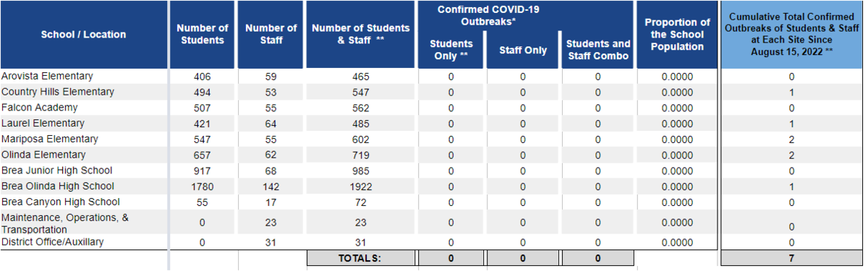Select the Students and Staff Combo header

597,50
